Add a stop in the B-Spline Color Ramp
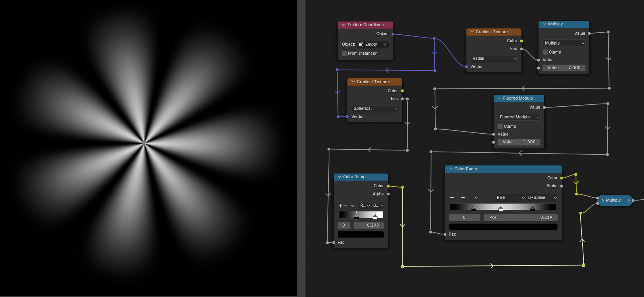The image size is (644, 297). pyautogui.click(x=452, y=198)
